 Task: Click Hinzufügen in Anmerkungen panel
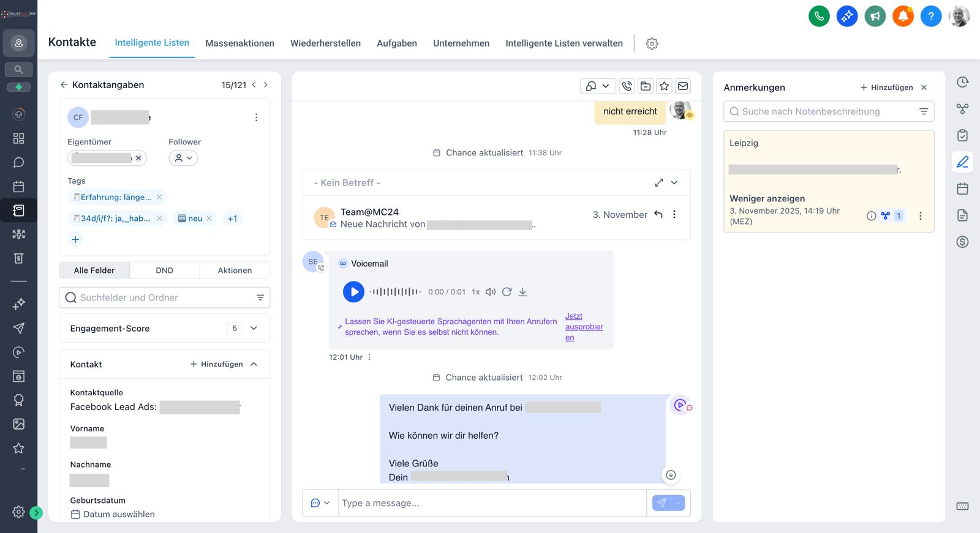click(886, 88)
